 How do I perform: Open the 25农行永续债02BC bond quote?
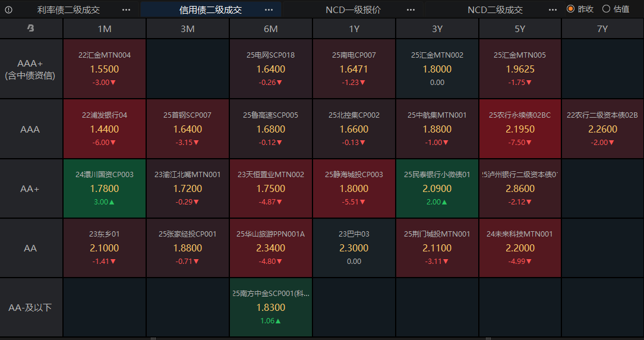coord(520,128)
